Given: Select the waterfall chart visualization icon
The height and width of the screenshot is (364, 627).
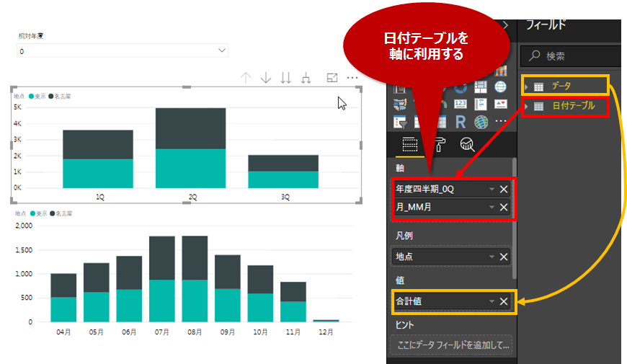Looking at the screenshot, I should pos(399,89).
